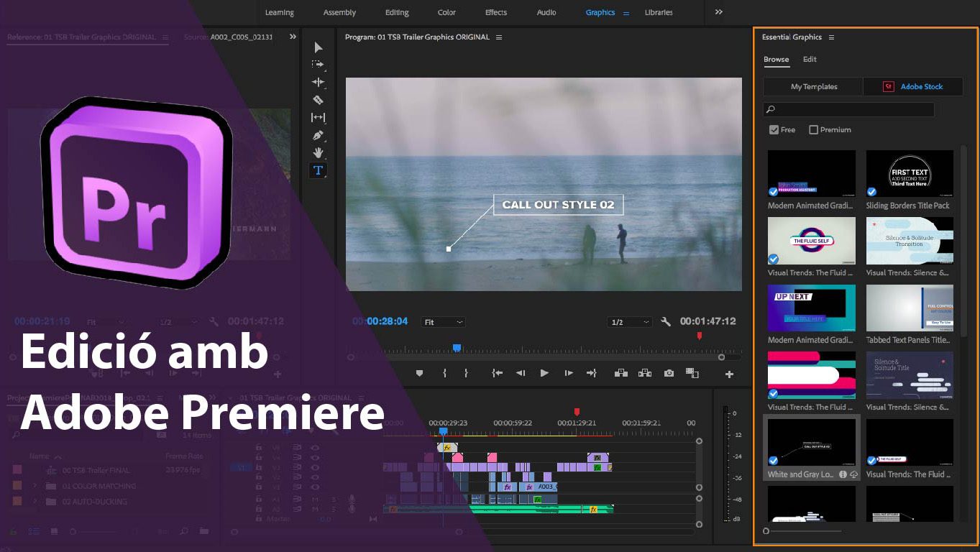The height and width of the screenshot is (552, 980).
Task: Select the Selection tool arrow
Action: click(319, 47)
